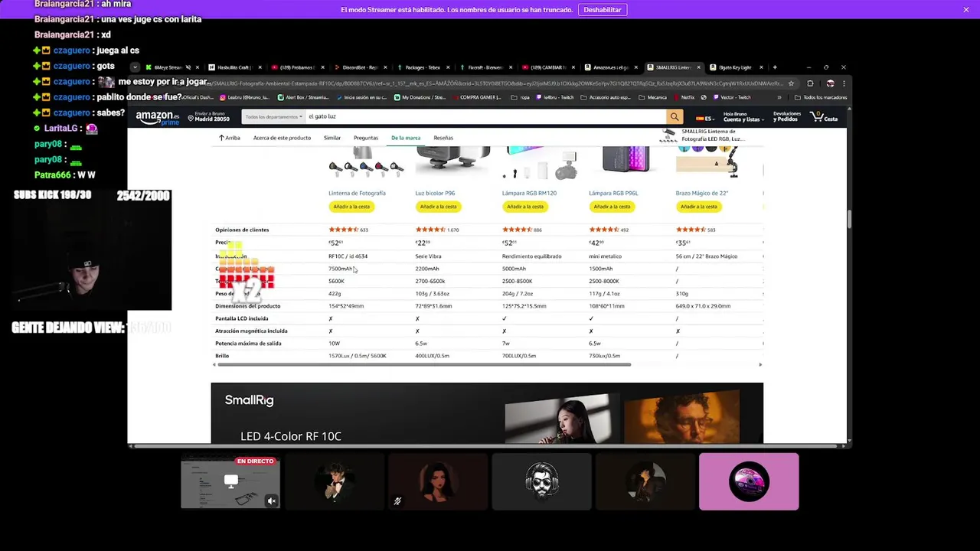Screen dimensions: 980x551
Task: Open the 'Lámpara RGB P96L' product link
Action: point(613,194)
